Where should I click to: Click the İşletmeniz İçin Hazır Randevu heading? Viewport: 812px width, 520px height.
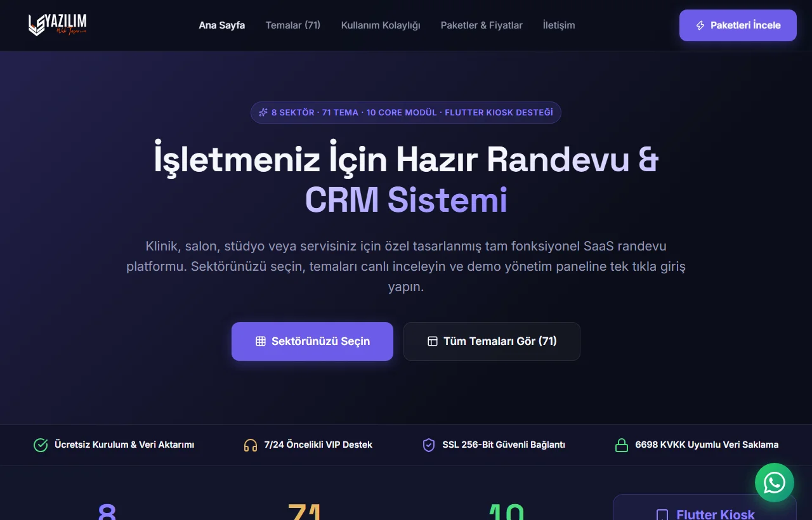[406, 159]
